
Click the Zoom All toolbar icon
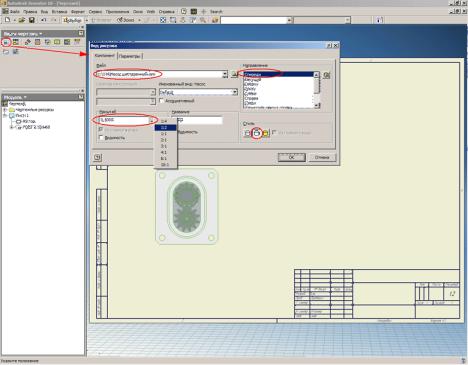[x=163, y=20]
